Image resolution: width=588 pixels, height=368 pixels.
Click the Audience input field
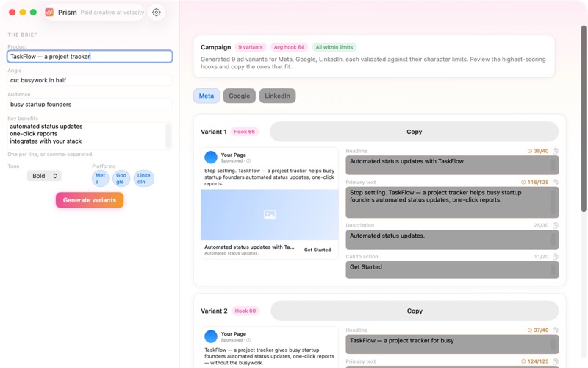point(90,104)
